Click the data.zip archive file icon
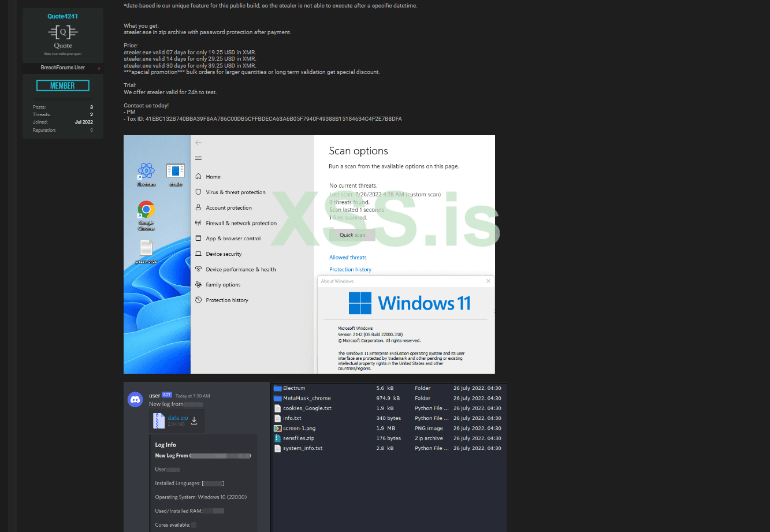Image resolution: width=770 pixels, height=532 pixels. (159, 421)
